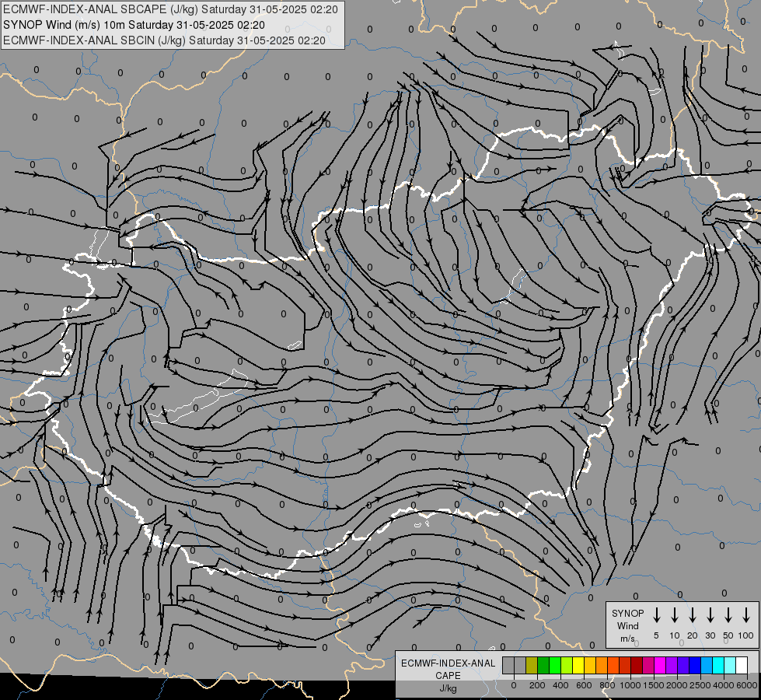This screenshot has height=700, width=761.
Task: Click the '800' tick label on the CAPE scale
Action: [x=607, y=685]
